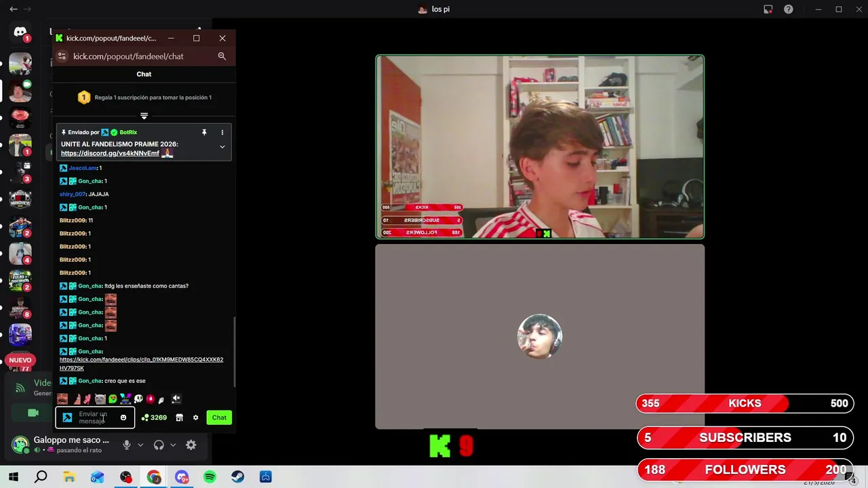The height and width of the screenshot is (488, 868).
Task: Click the collapse leaderboard arrow under the gift banner
Action: (x=144, y=116)
